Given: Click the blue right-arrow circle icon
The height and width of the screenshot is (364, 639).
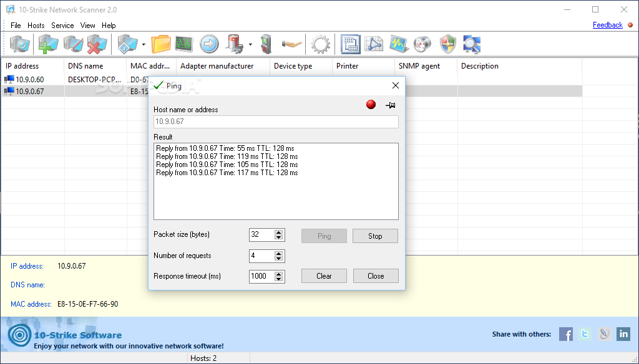Looking at the screenshot, I should tap(209, 44).
